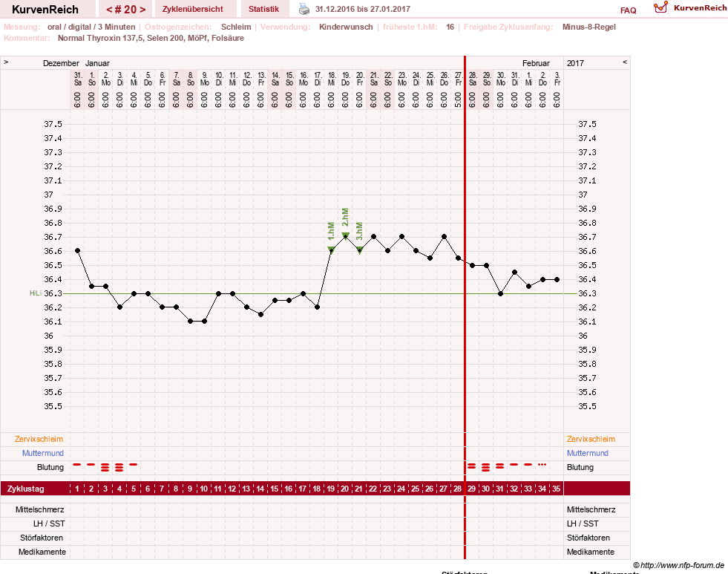Click the 1.hM green triangle marker
The width and height of the screenshot is (728, 574).
(x=331, y=250)
